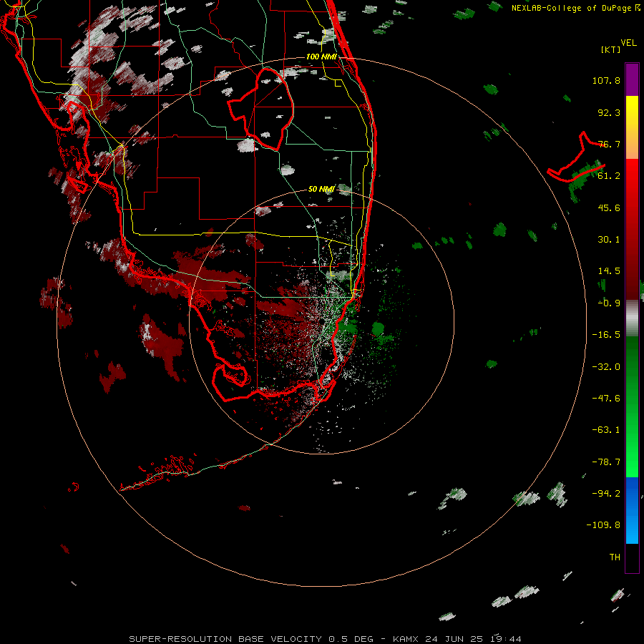Pick the gray-white segment of the color bar
The width and height of the screenshot is (644, 644).
(x=632, y=318)
